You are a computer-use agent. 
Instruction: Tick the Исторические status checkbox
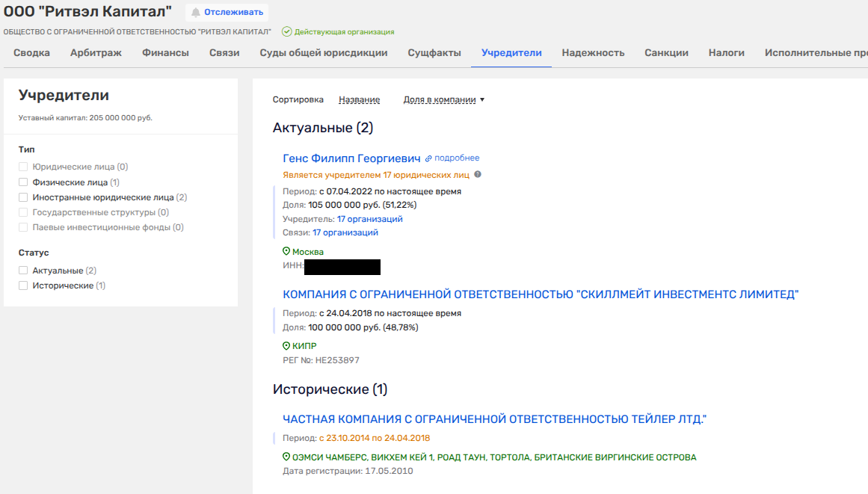[x=23, y=285]
